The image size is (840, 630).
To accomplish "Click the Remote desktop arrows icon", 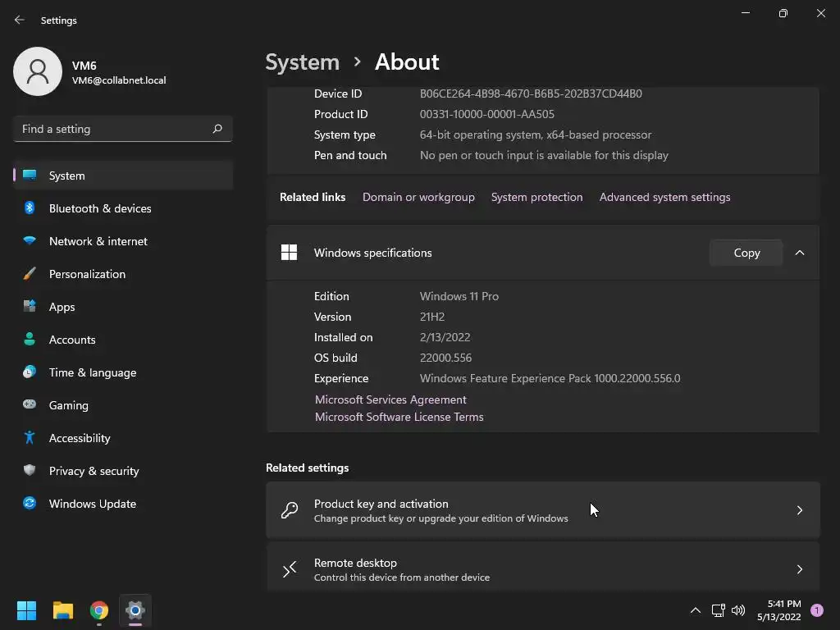I will (x=290, y=569).
